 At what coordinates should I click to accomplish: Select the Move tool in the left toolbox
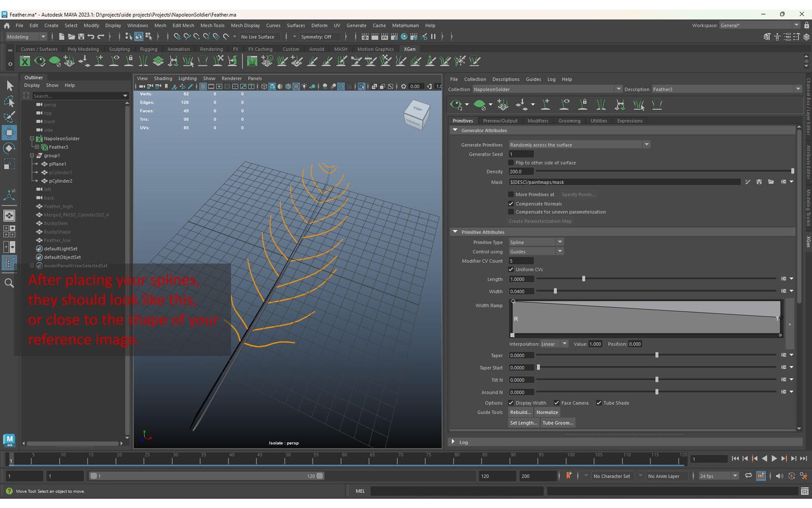(9, 133)
